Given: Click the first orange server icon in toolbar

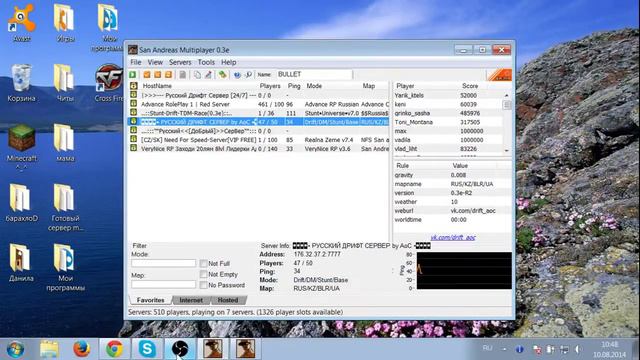Looking at the screenshot, I should pyautogui.click(x=147, y=74).
